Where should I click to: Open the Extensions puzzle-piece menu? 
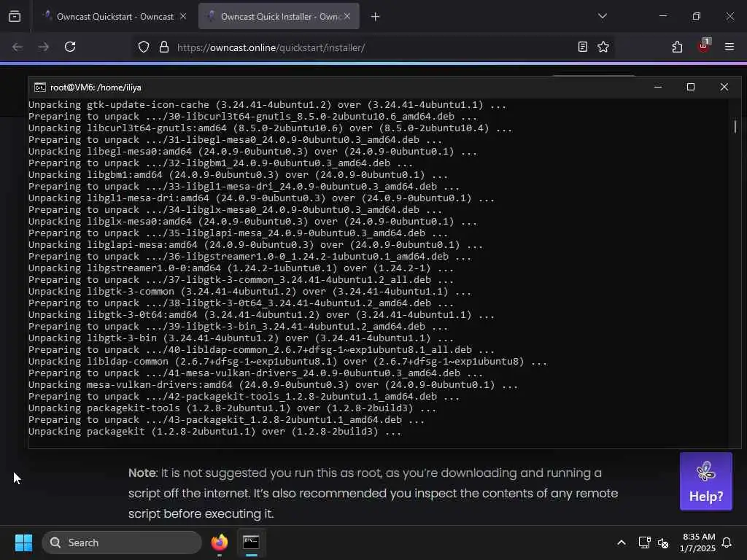coord(677,47)
